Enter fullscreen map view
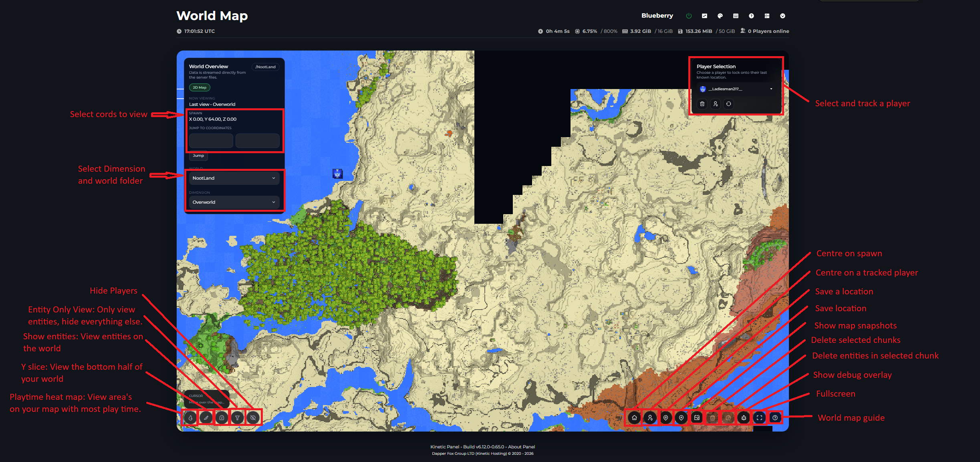 click(x=759, y=417)
